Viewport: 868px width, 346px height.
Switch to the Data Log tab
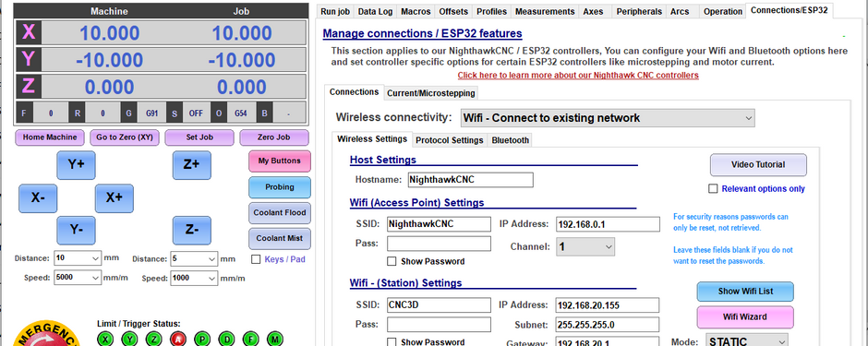pyautogui.click(x=375, y=11)
